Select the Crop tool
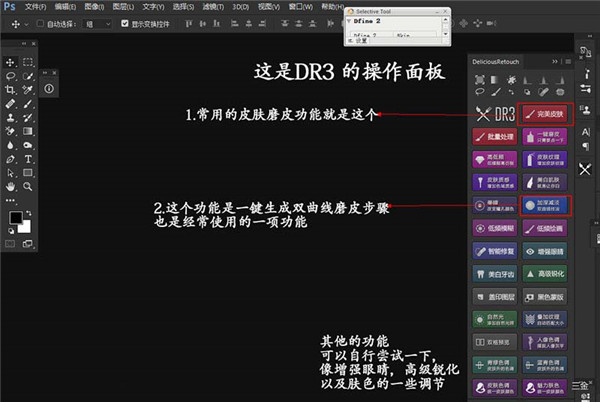600x402 pixels. click(10, 89)
